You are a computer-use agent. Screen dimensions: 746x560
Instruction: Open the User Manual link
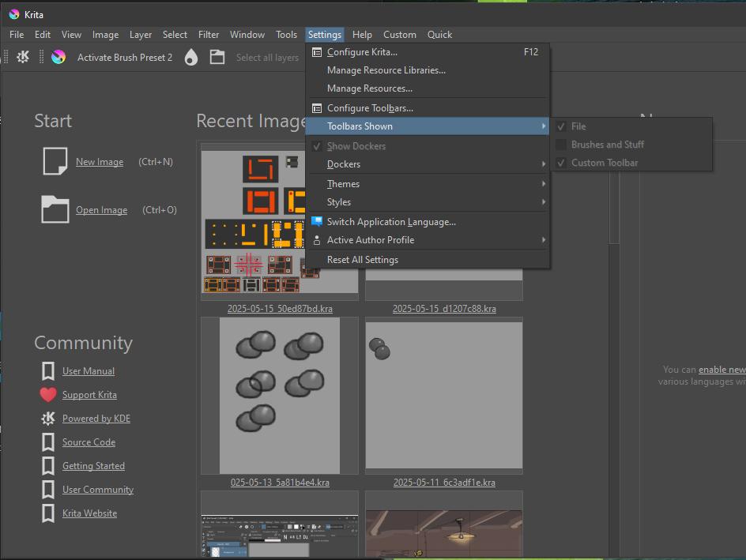click(89, 371)
